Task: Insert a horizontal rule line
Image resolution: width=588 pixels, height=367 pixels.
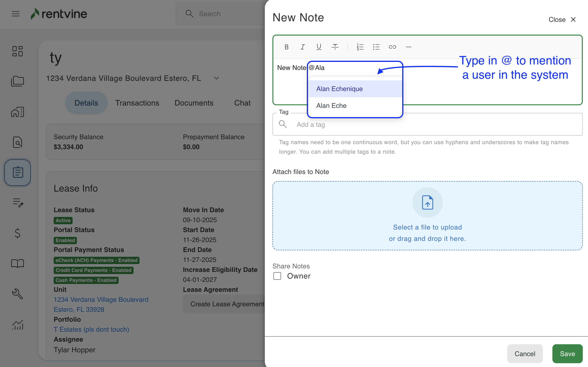Action: pyautogui.click(x=409, y=47)
